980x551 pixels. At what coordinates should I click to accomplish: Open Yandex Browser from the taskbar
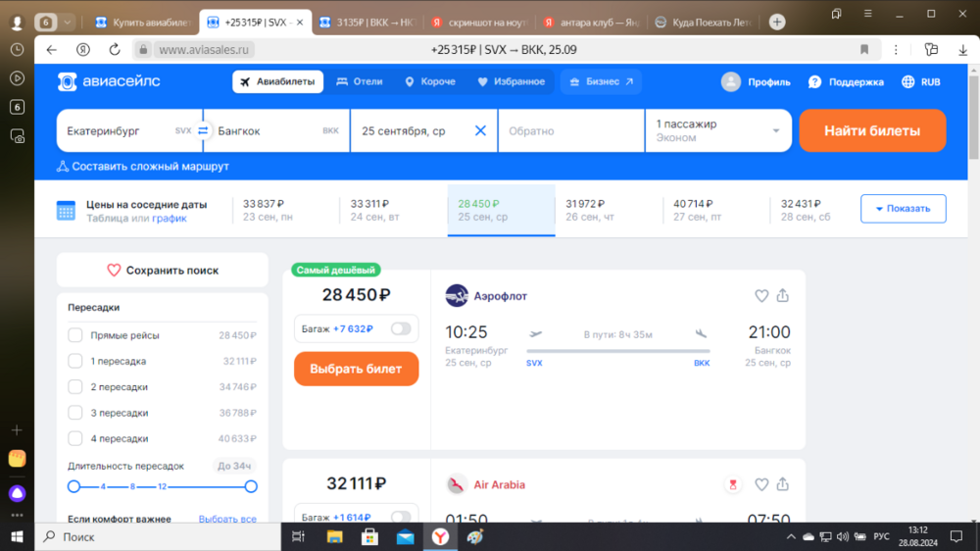pyautogui.click(x=440, y=536)
